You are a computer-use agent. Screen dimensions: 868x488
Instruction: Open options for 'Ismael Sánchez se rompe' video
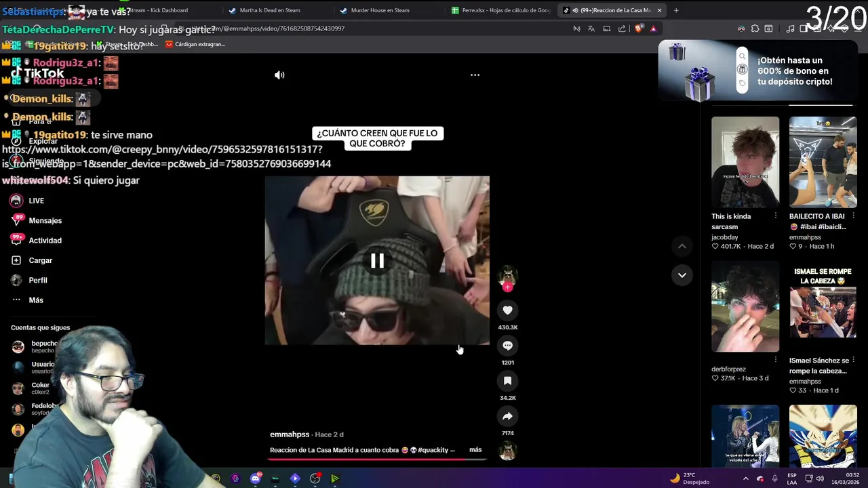(x=853, y=360)
